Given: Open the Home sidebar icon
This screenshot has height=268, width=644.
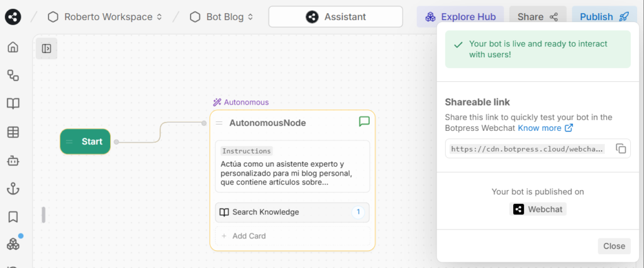Looking at the screenshot, I should point(13,47).
